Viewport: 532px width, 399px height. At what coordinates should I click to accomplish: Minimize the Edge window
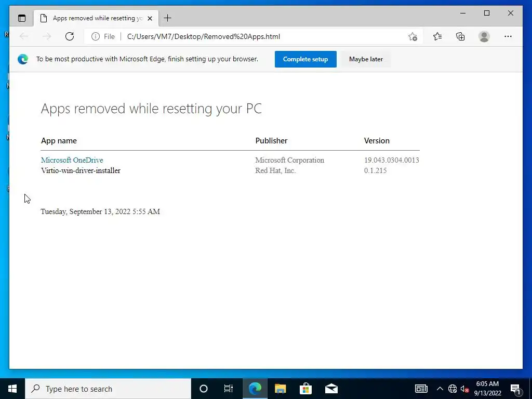click(x=463, y=13)
